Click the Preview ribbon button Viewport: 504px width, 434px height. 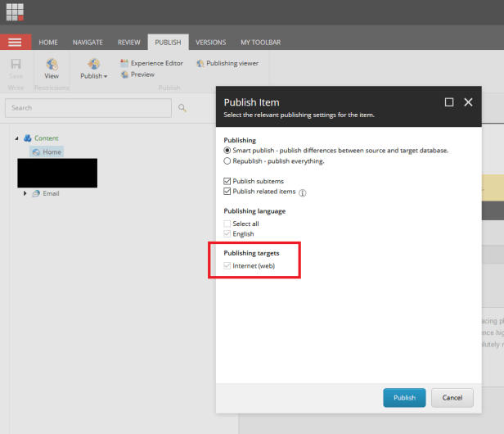tap(137, 75)
